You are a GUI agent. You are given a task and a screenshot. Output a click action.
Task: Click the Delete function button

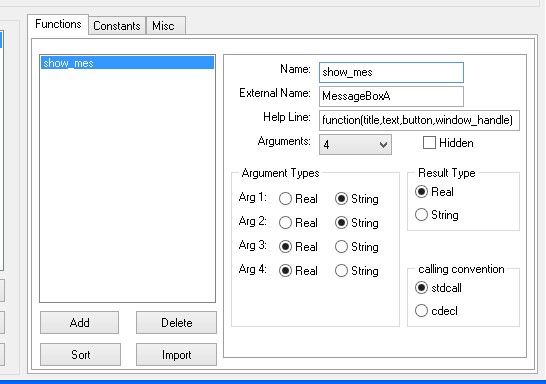pyautogui.click(x=176, y=323)
